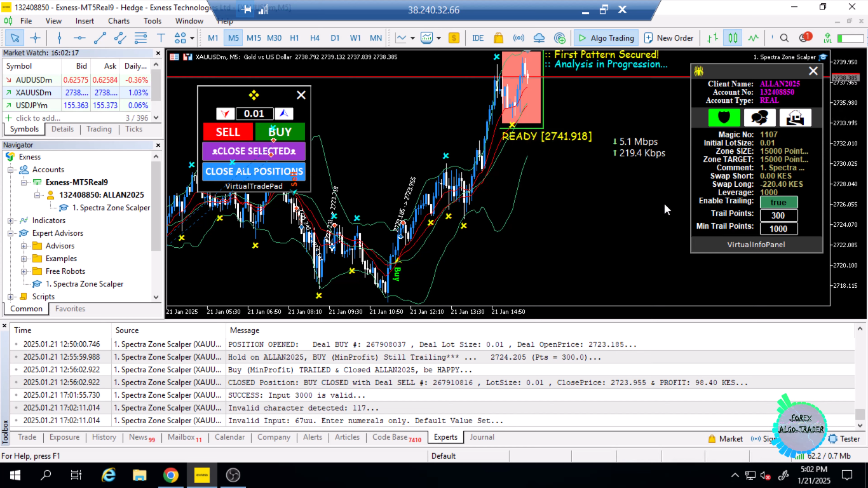Image resolution: width=868 pixels, height=488 pixels.
Task: Select the horizontal line tool
Action: [x=79, y=37]
